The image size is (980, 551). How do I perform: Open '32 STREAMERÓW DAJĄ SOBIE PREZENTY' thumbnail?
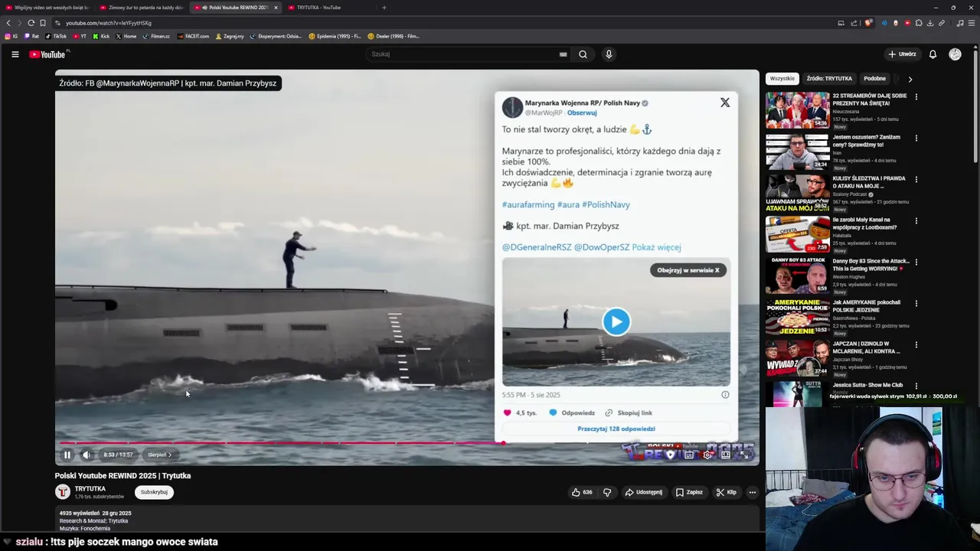[798, 110]
